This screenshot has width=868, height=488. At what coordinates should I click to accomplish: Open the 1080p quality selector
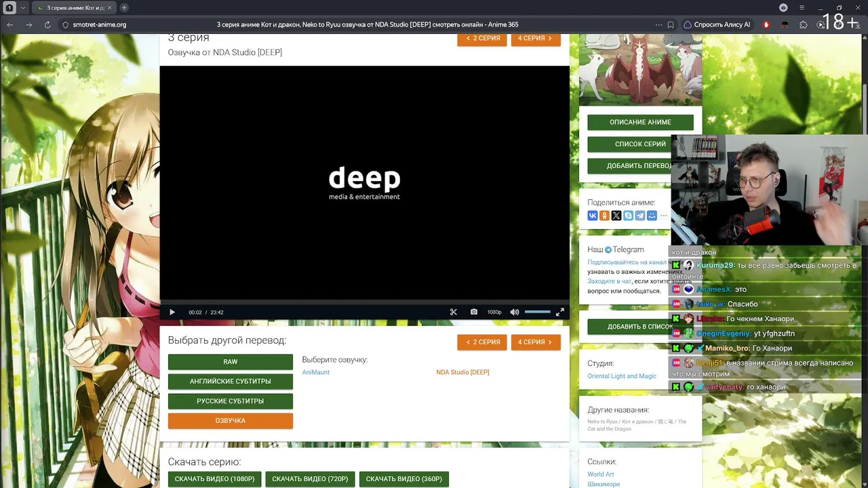click(x=494, y=312)
